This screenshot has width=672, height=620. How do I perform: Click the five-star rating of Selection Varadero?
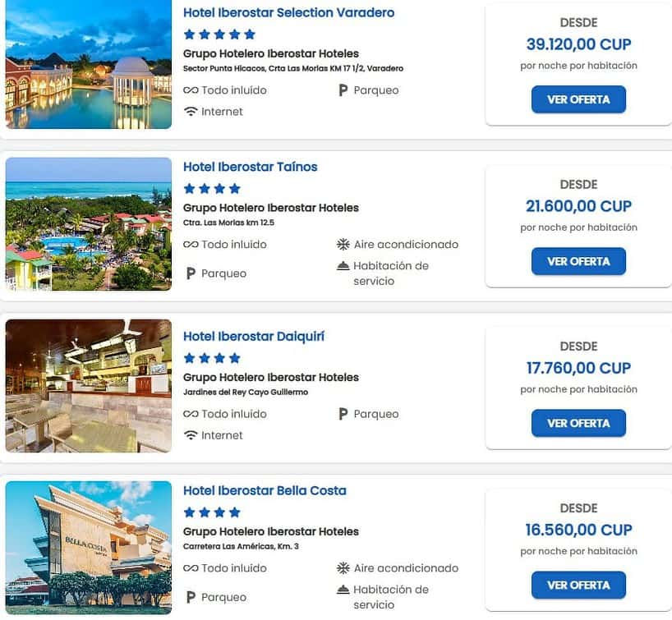pyautogui.click(x=219, y=34)
